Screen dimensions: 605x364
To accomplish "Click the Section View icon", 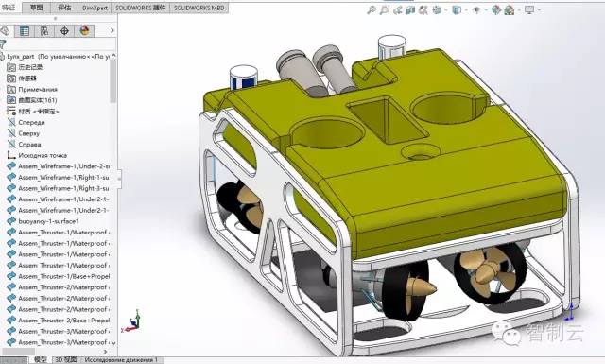I will pyautogui.click(x=410, y=10).
